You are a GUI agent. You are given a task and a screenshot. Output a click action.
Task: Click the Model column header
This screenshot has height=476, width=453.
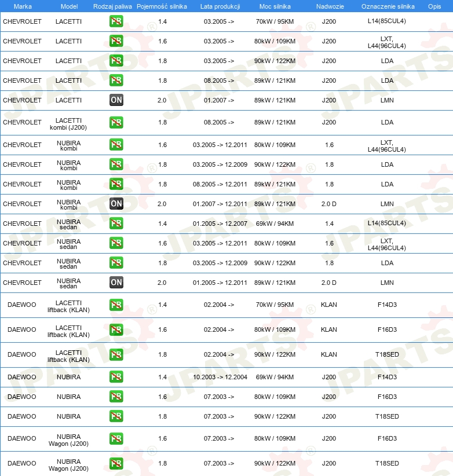(x=70, y=6)
